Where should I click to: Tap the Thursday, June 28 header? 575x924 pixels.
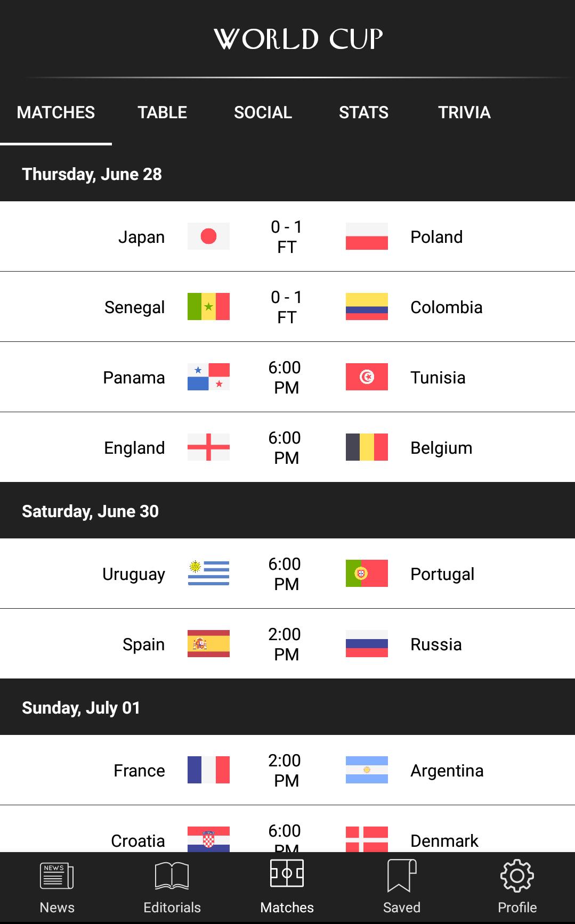[x=92, y=174]
